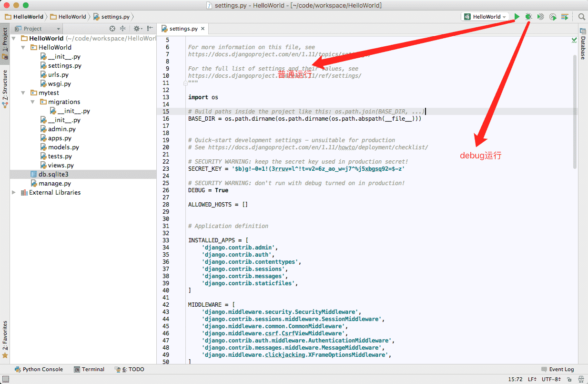The image size is (588, 384).
Task: Place cursor on 'import os' line
Action: [203, 97]
